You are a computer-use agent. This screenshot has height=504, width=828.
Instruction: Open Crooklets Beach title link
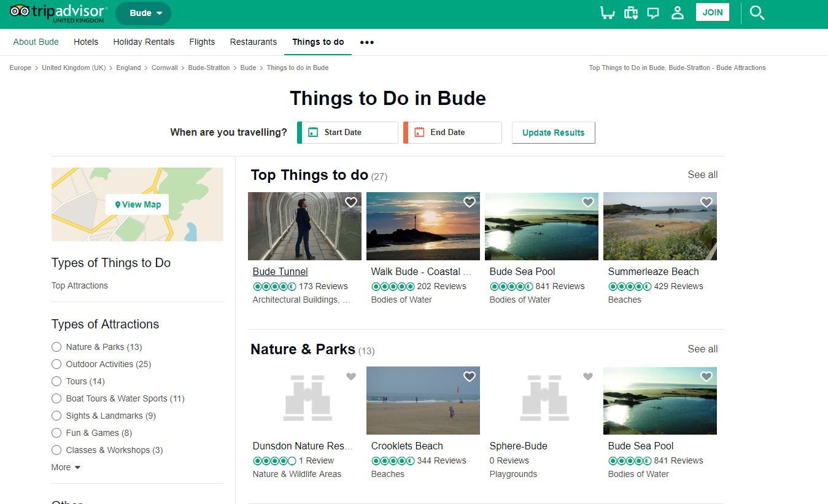(x=407, y=446)
